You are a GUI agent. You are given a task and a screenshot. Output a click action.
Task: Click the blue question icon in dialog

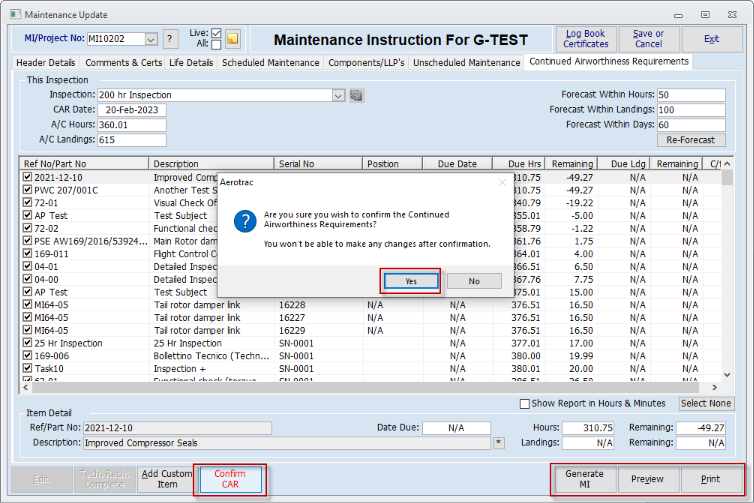pos(244,222)
